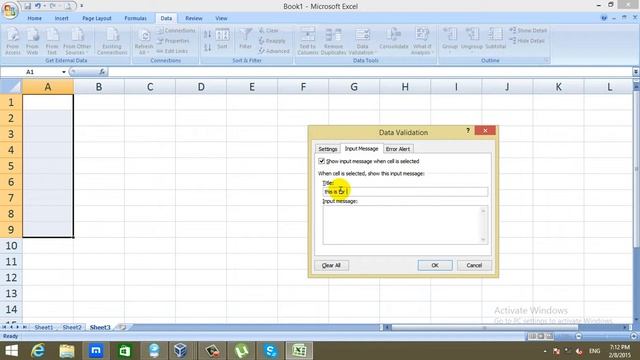Click the insert worksheet tab icon
Image resolution: width=640 pixels, height=360 pixels.
click(x=122, y=327)
